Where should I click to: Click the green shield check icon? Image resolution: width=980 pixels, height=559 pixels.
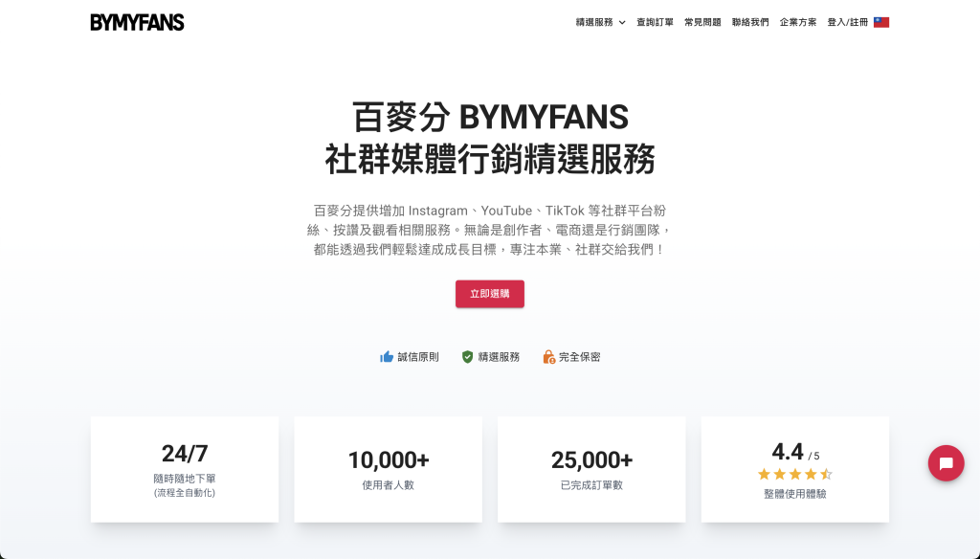(x=467, y=357)
